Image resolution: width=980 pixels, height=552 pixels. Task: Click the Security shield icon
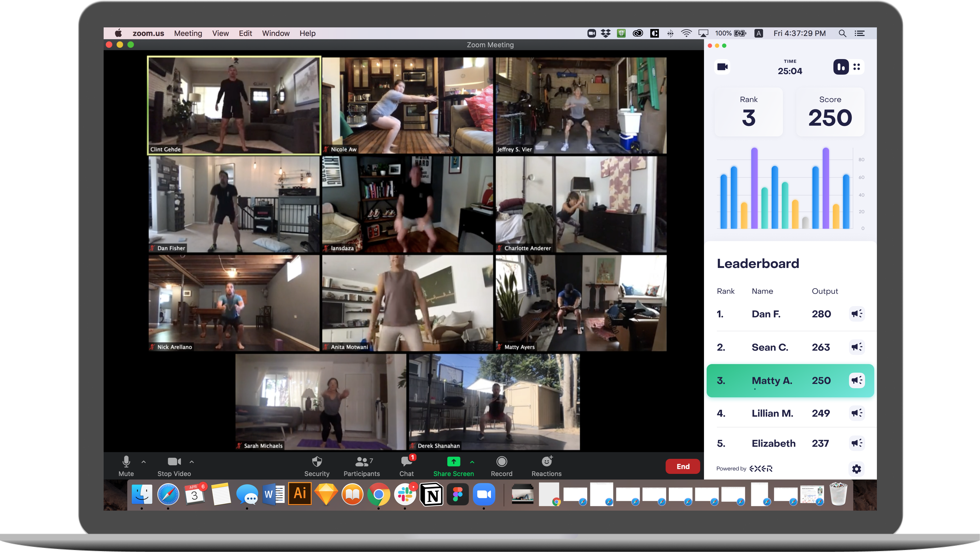317,462
